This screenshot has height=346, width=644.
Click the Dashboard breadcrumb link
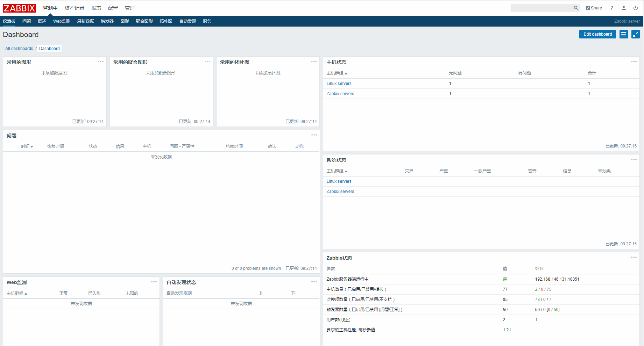pos(49,49)
